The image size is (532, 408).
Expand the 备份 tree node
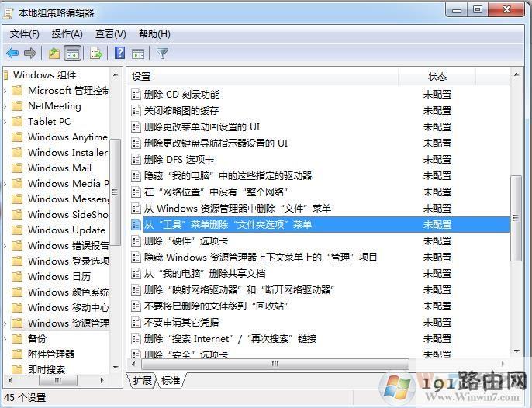pyautogui.click(x=5, y=339)
